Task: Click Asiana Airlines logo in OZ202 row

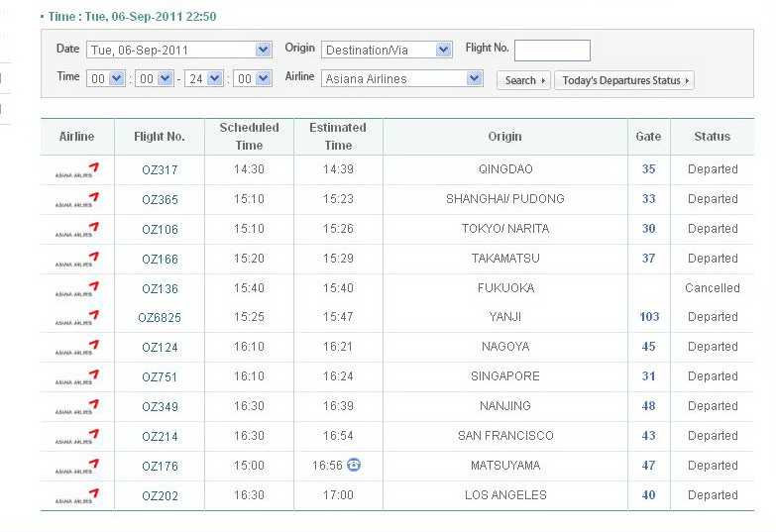Action: [x=77, y=495]
